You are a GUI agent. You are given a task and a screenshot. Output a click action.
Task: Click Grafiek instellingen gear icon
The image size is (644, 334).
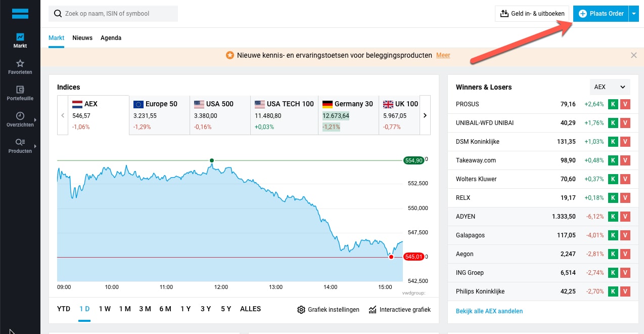pyautogui.click(x=301, y=310)
